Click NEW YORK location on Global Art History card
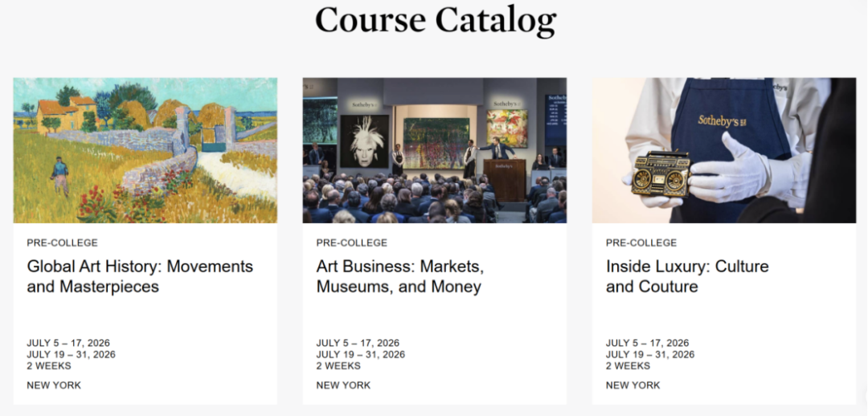The width and height of the screenshot is (868, 416). point(54,385)
